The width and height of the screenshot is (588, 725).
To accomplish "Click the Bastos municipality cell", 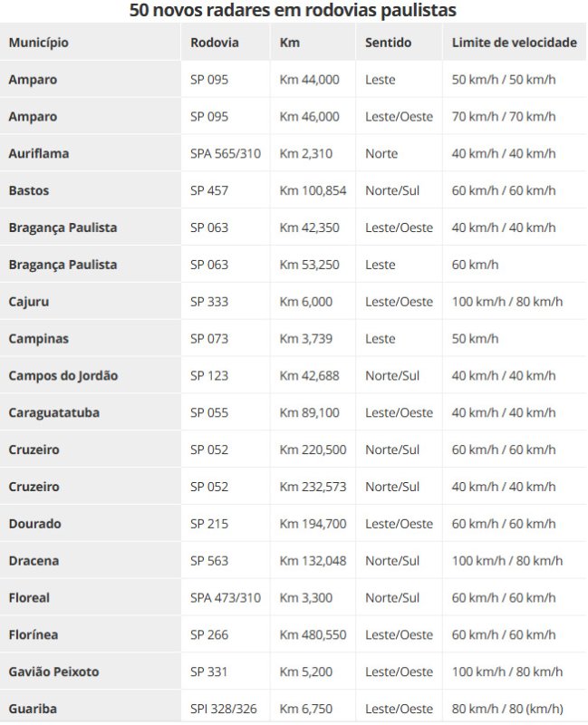I will click(29, 191).
